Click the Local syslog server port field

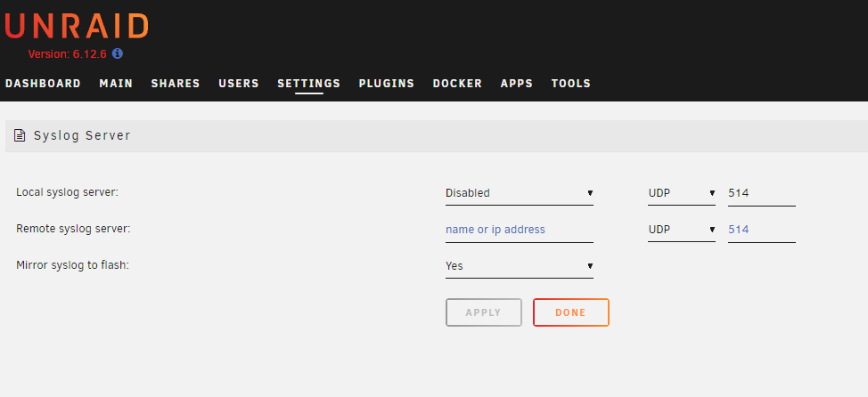762,193
